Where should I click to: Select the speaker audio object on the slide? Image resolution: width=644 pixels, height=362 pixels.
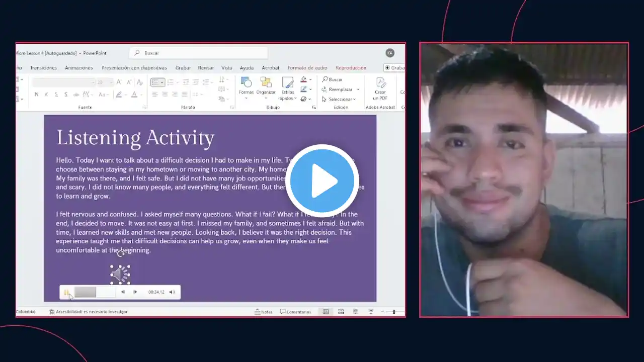[x=120, y=275]
